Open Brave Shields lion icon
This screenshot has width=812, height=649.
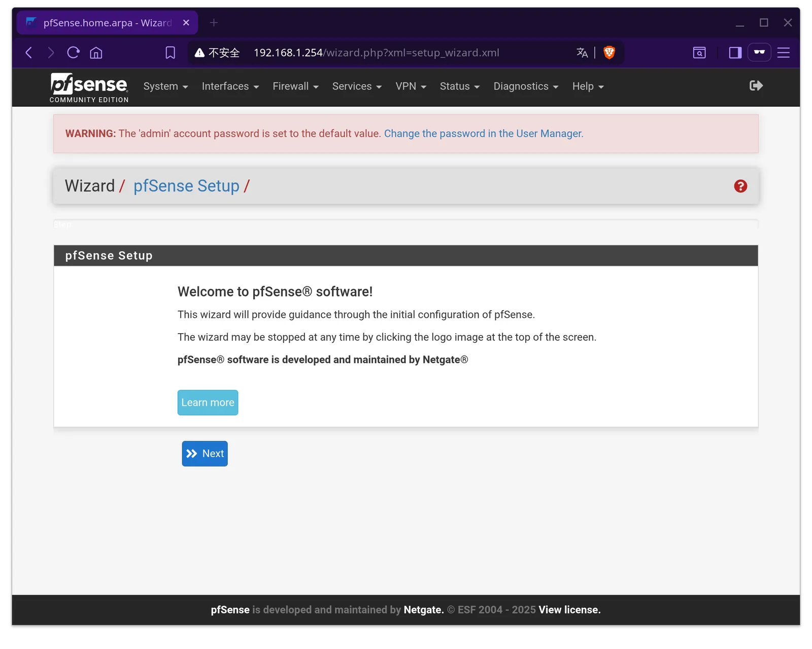609,53
